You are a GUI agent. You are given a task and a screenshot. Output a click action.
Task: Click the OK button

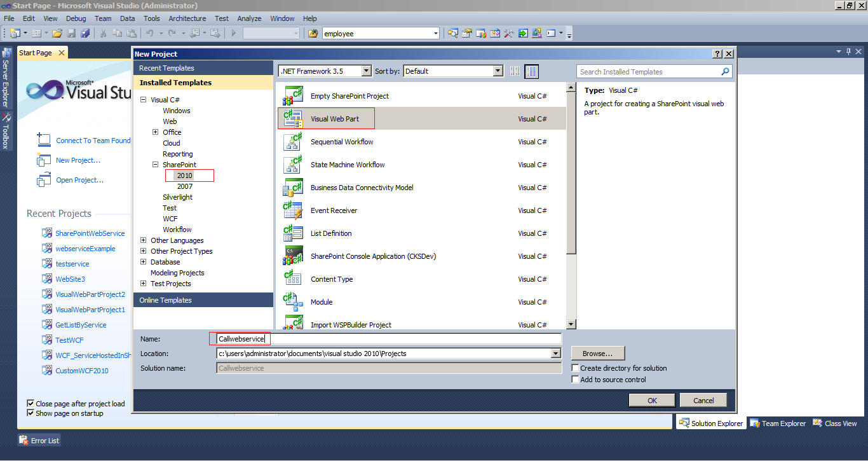coord(652,401)
